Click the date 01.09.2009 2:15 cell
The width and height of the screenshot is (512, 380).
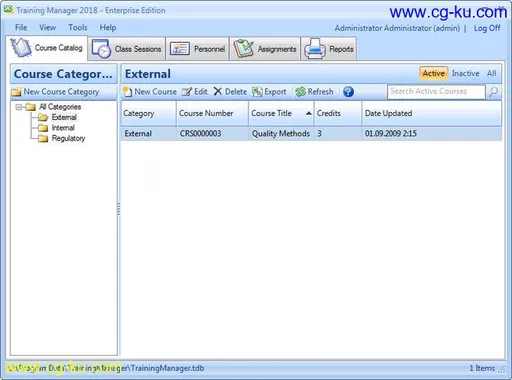coord(391,134)
